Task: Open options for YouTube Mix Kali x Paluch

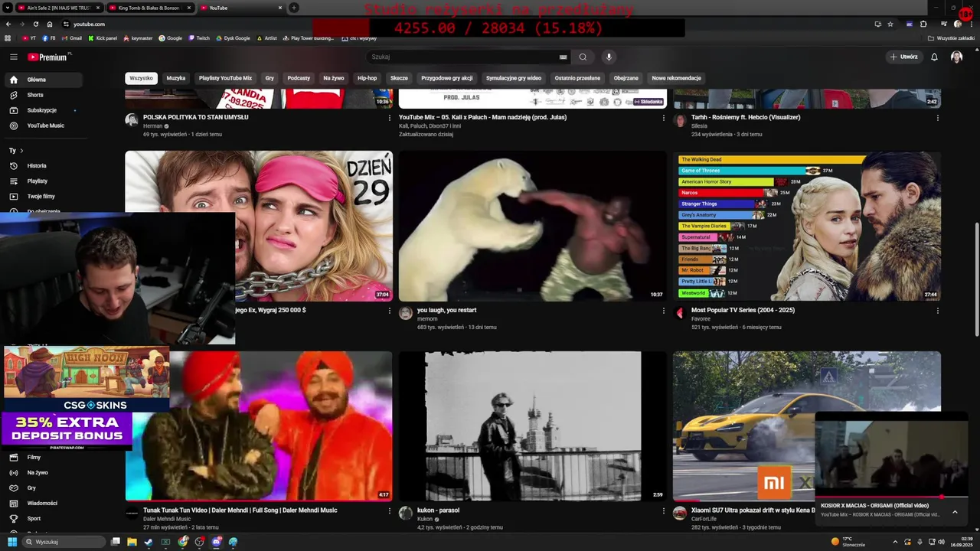Action: coord(664,118)
